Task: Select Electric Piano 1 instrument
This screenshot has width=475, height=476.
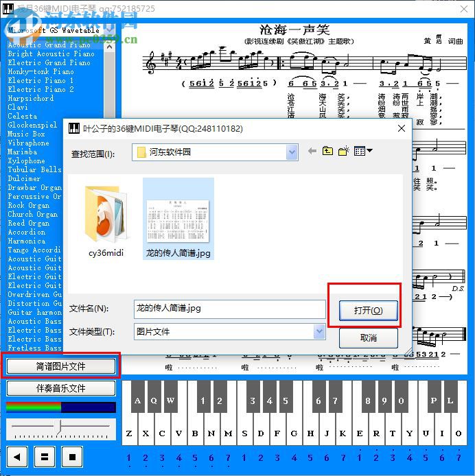Action: (40, 80)
